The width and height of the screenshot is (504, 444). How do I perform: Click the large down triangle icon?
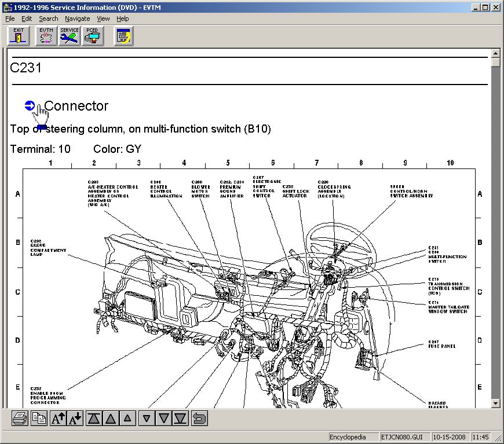(x=163, y=419)
